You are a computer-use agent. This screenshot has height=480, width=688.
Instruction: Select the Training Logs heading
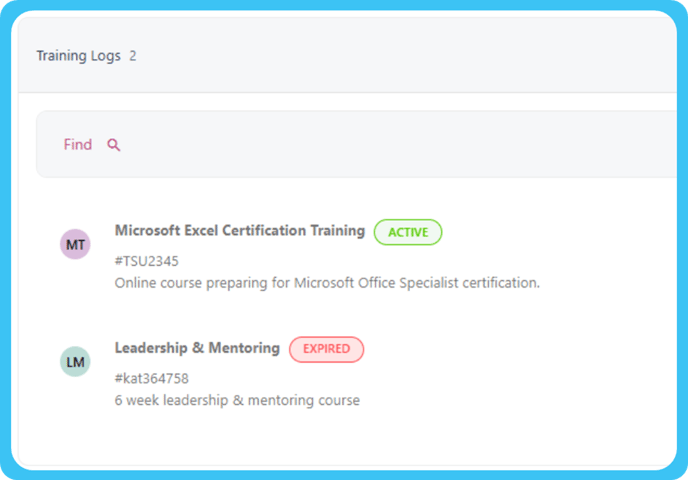point(79,56)
